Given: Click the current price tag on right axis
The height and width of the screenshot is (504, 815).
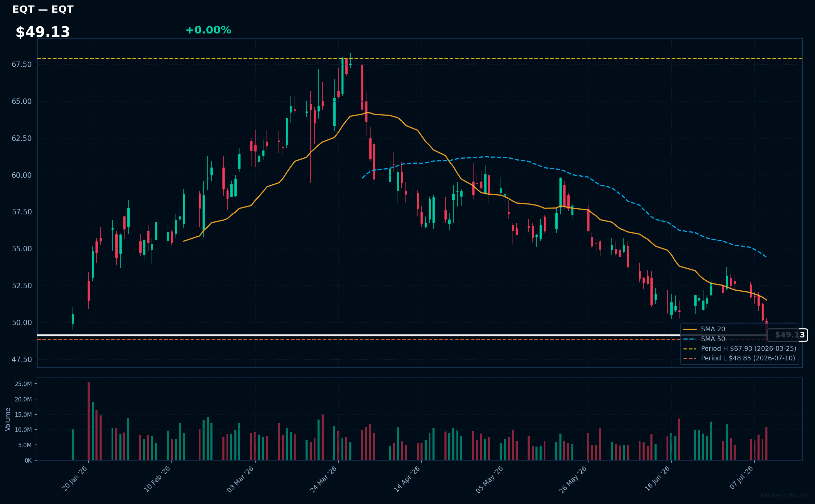Looking at the screenshot, I should point(787,335).
